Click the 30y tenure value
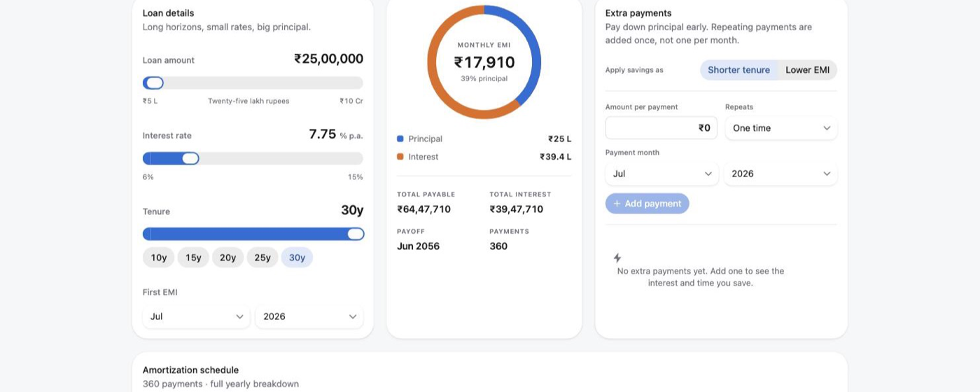This screenshot has width=980, height=392. (x=352, y=210)
